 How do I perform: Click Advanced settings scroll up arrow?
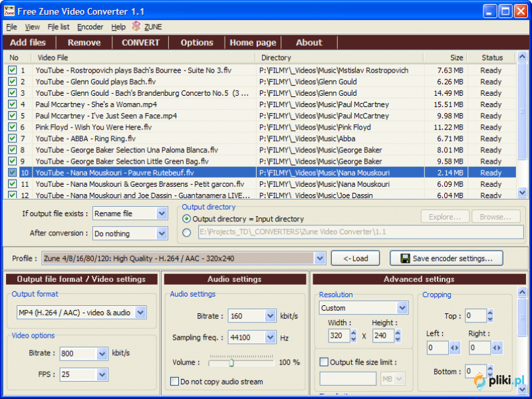coord(522,292)
